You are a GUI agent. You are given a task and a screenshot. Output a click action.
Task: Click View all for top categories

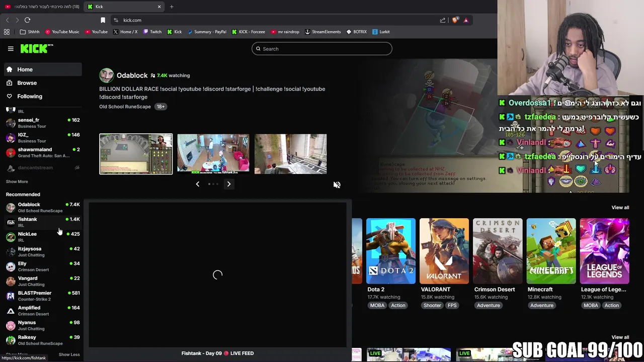tap(620, 207)
